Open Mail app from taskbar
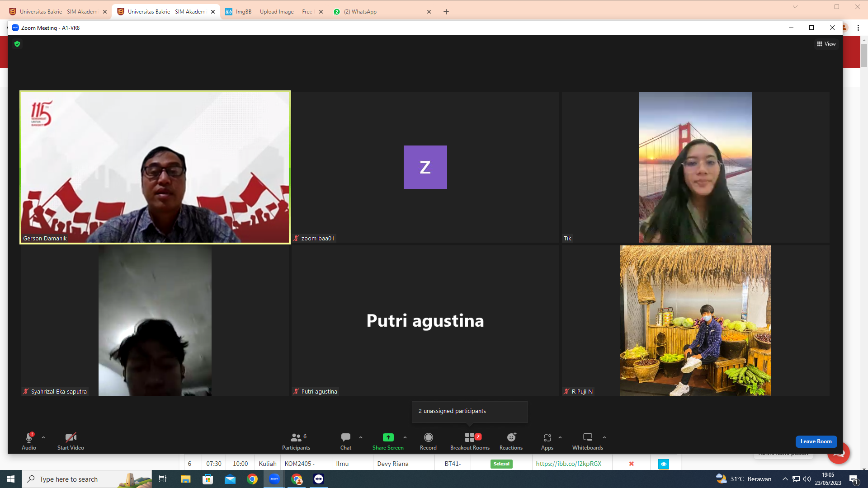Image resolution: width=868 pixels, height=488 pixels. pos(230,479)
